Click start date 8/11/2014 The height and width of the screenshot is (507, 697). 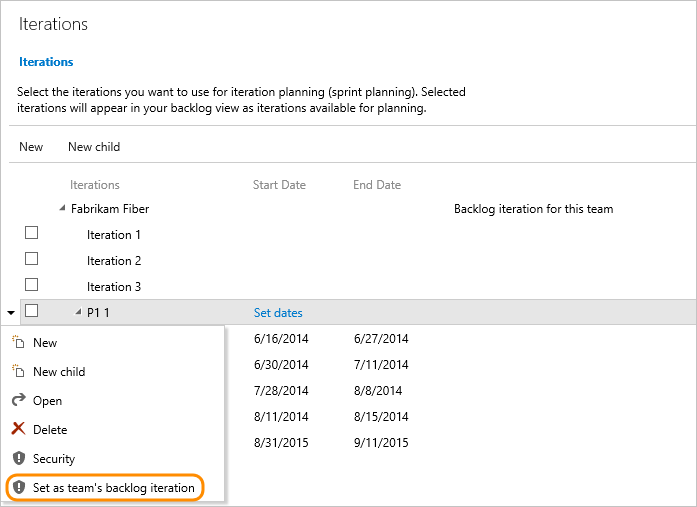(x=281, y=417)
